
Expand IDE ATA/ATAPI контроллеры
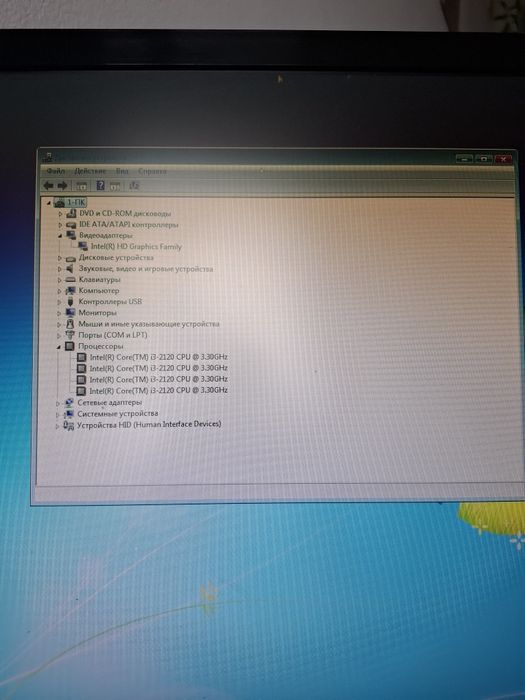(x=60, y=225)
